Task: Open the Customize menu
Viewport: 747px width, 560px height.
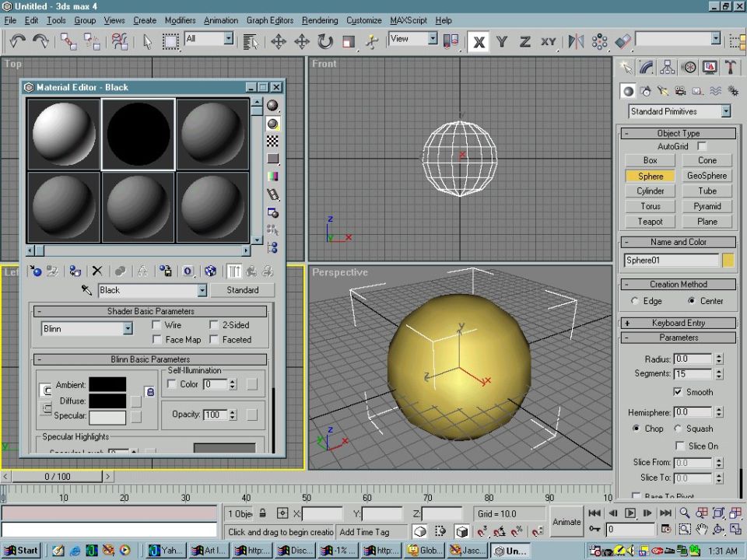Action: tap(364, 20)
